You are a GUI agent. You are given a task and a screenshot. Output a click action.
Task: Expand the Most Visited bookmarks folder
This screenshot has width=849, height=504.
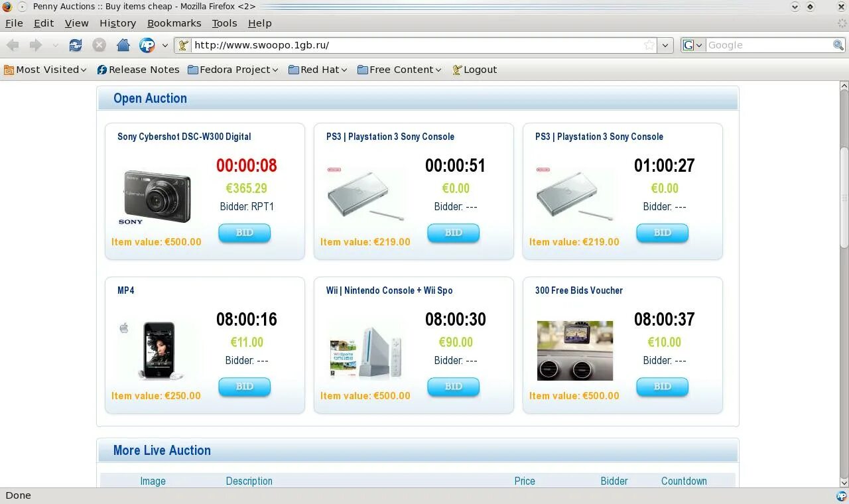click(45, 70)
